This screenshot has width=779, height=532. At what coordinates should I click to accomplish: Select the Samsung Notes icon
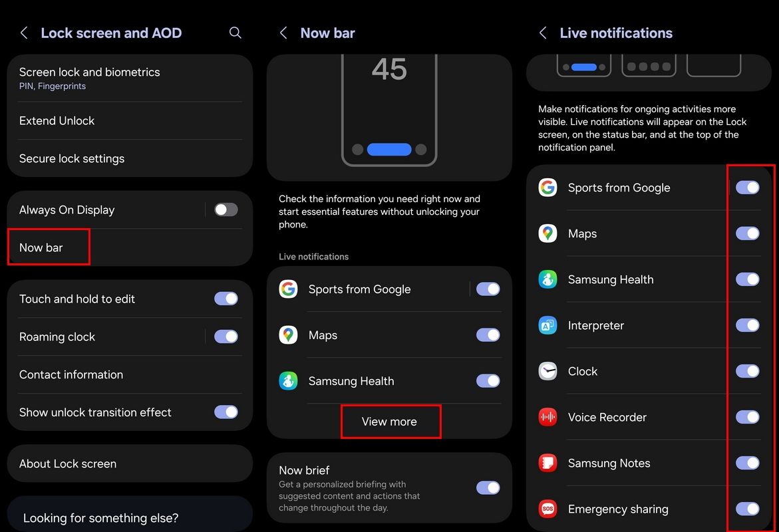[547, 463]
